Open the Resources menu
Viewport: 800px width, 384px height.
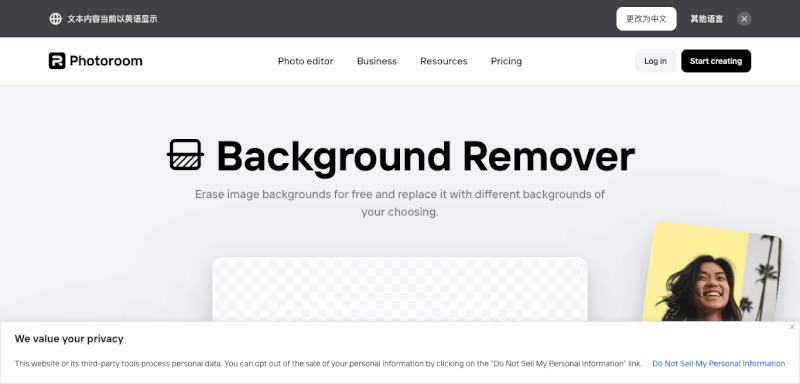[444, 61]
